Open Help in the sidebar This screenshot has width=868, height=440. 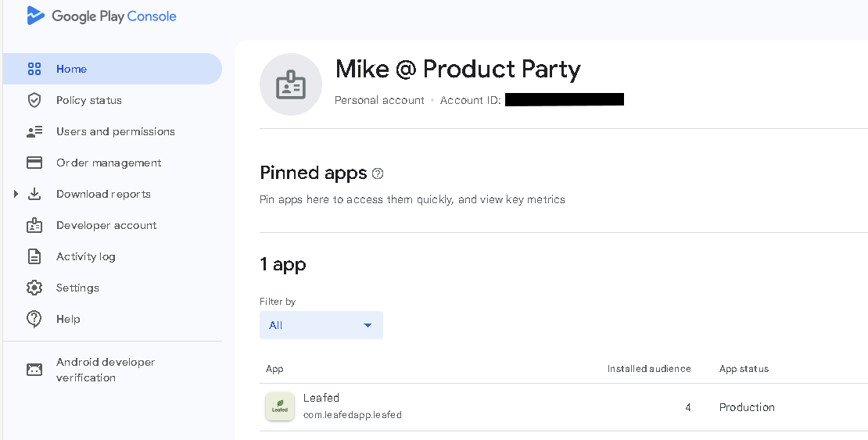coord(113,319)
